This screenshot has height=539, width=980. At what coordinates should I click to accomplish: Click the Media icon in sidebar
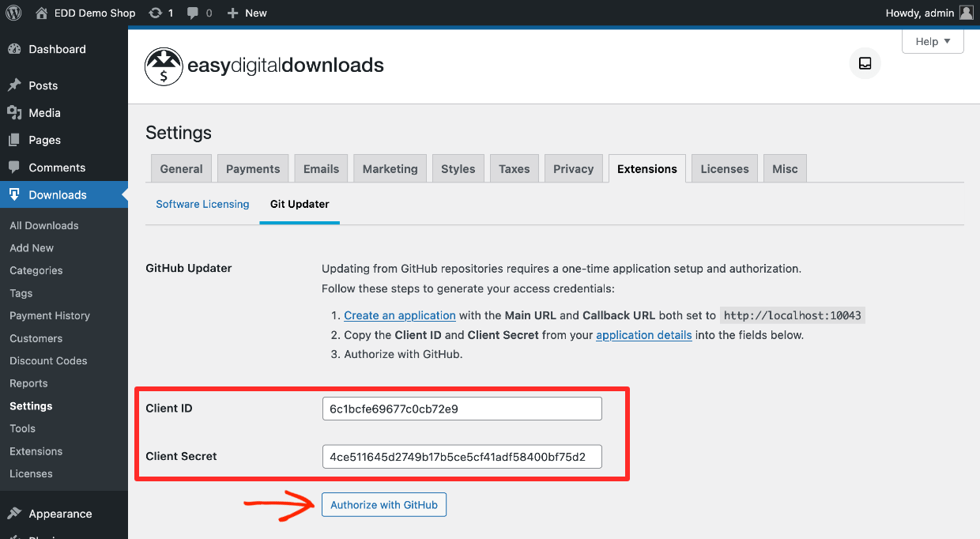pos(14,113)
